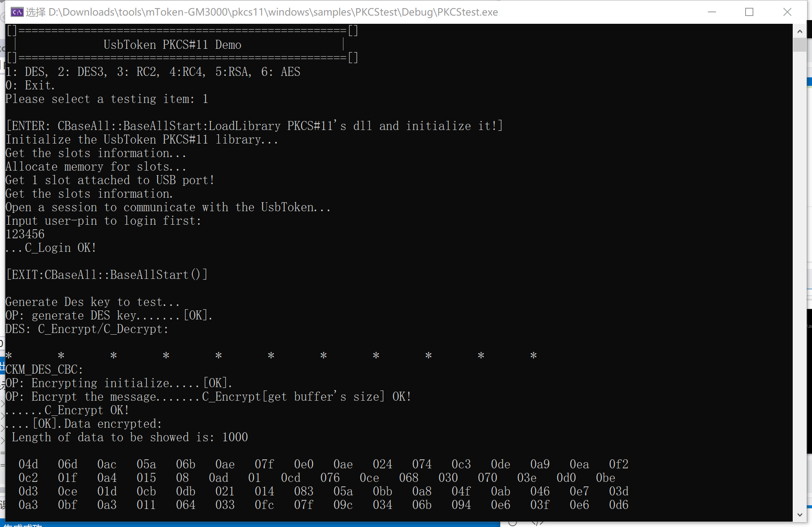Minimize the PKCStest.exe console window

[x=712, y=12]
